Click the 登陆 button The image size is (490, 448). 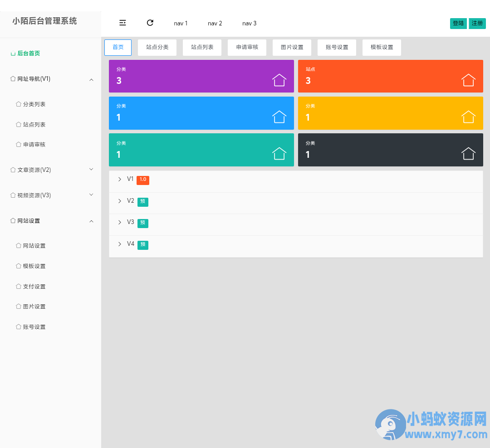458,23
